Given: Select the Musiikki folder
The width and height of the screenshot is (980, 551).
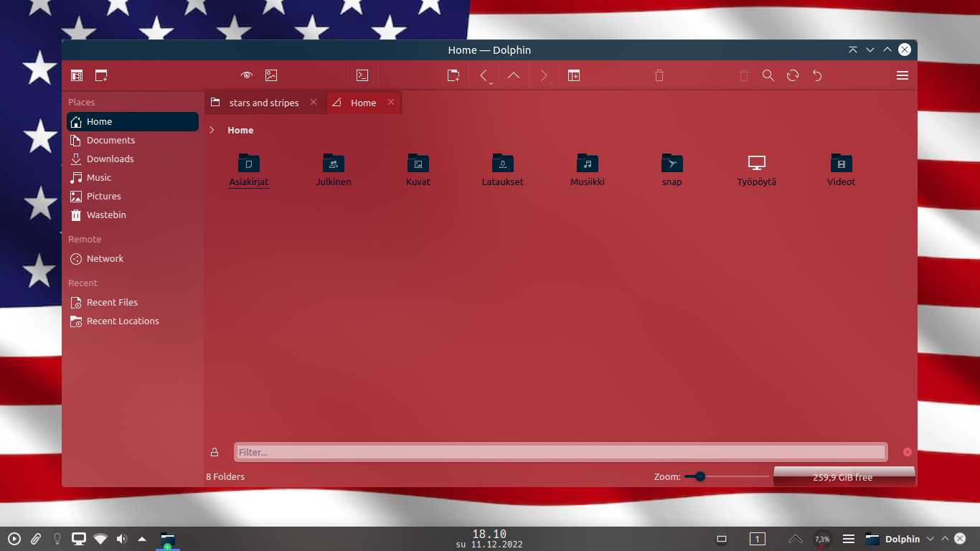Looking at the screenshot, I should pos(588,170).
